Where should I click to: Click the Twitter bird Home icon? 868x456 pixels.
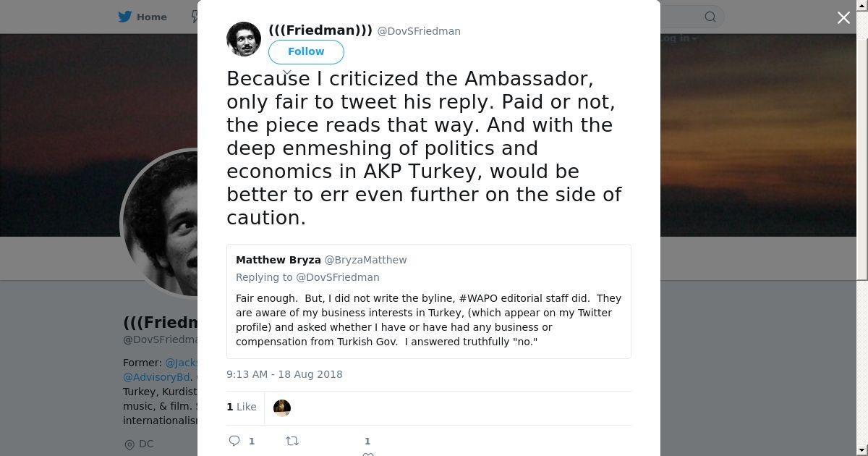point(125,17)
